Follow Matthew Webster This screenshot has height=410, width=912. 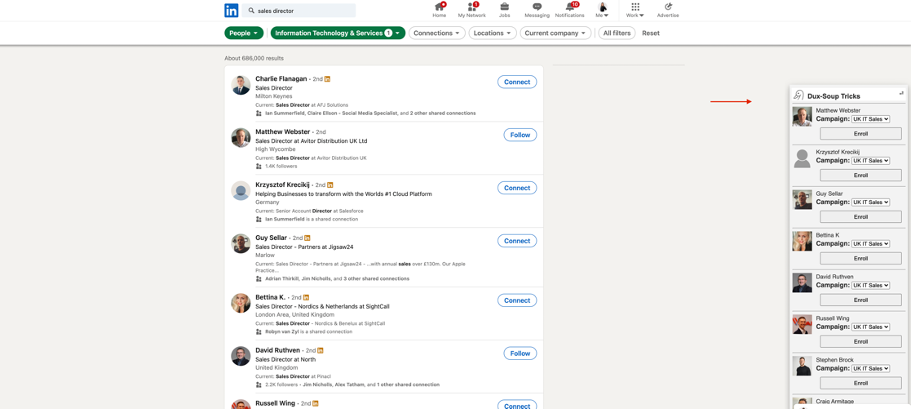520,135
